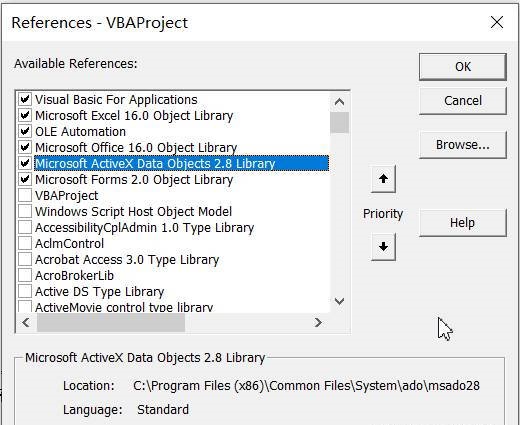Click the horizontal scrollbar thumb
Viewport: 520px width, 425px height.
(111, 322)
